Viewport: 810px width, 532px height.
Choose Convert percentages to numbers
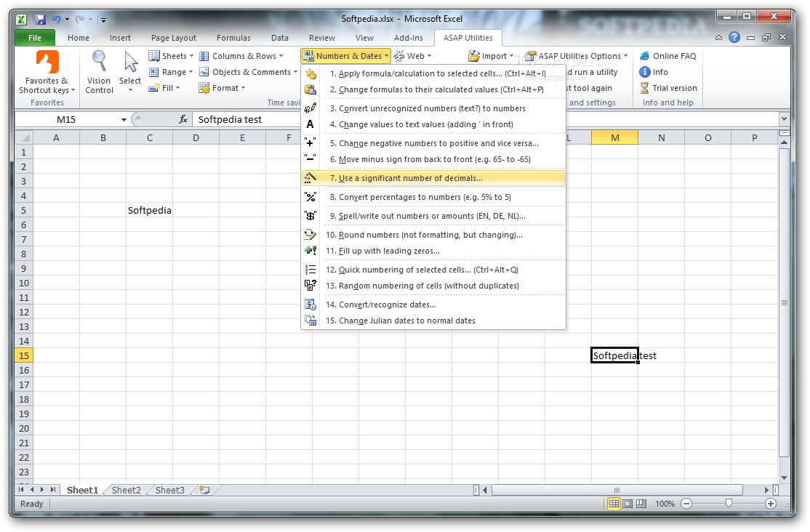pyautogui.click(x=433, y=197)
